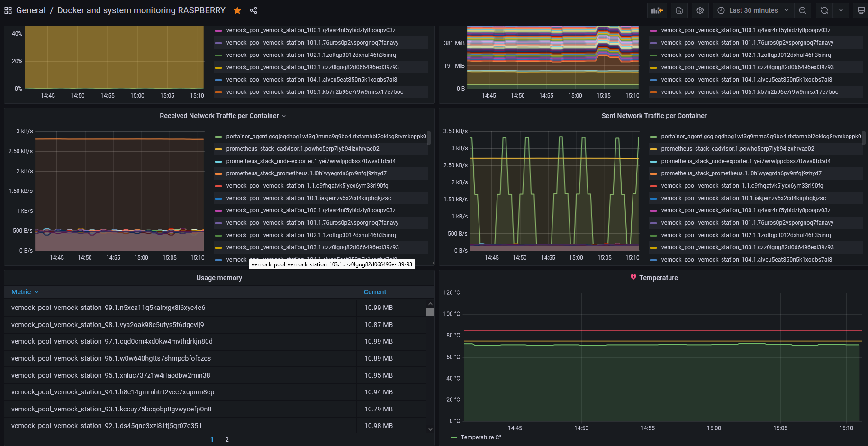This screenshot has width=868, height=446.
Task: Click vemock_station_100.1 in top-left legend
Action: (x=311, y=30)
